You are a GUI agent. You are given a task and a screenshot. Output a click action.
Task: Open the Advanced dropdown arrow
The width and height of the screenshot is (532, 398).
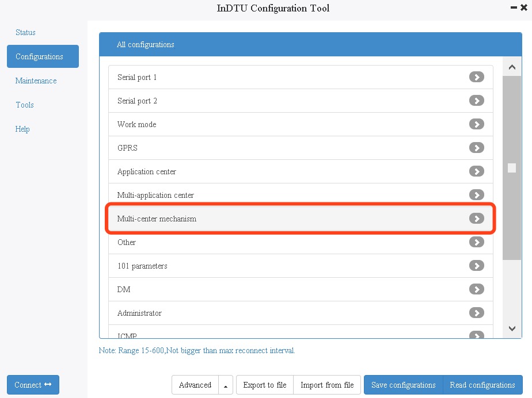pos(225,385)
